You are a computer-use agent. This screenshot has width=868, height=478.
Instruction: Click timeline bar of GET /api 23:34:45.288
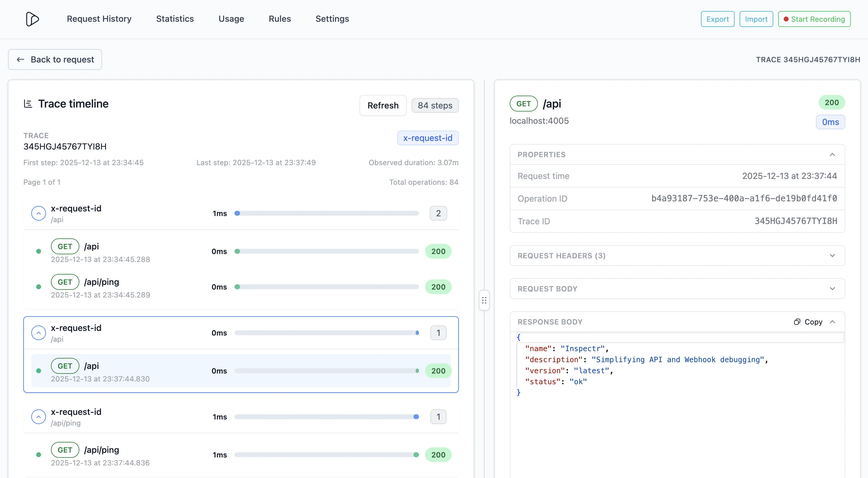pyautogui.click(x=326, y=252)
